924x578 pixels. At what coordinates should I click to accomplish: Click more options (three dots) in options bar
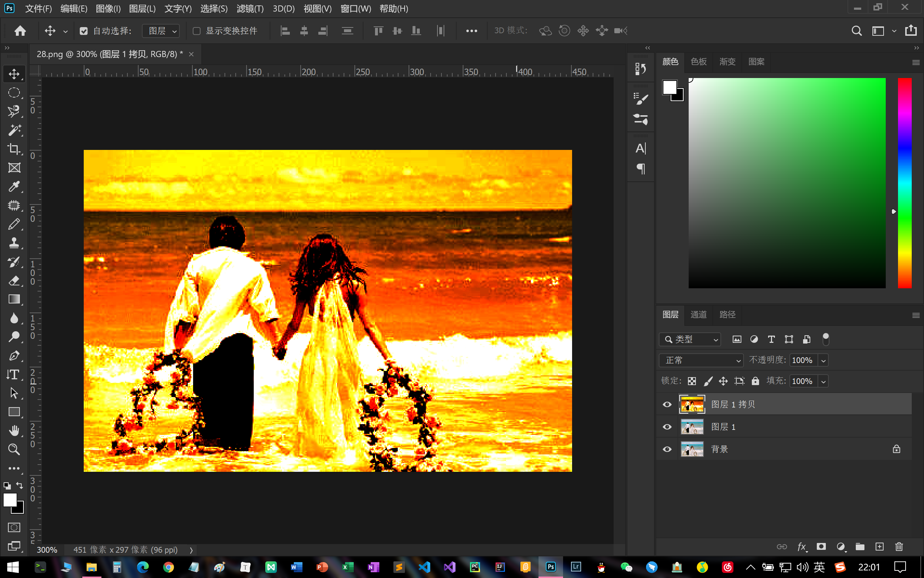pyautogui.click(x=471, y=31)
